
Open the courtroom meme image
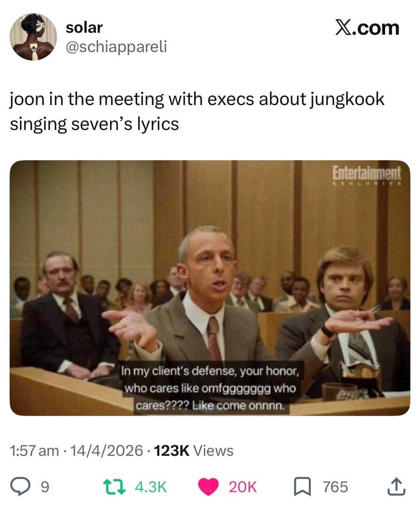click(x=210, y=288)
